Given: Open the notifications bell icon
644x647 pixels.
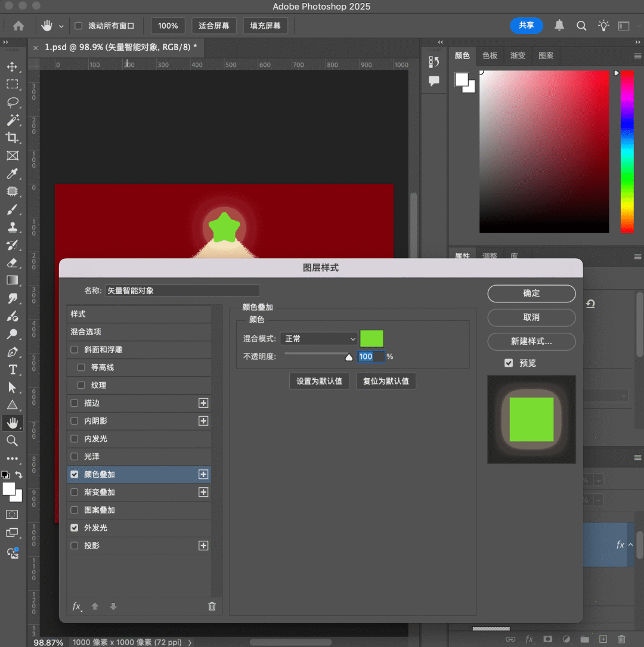Looking at the screenshot, I should [559, 26].
